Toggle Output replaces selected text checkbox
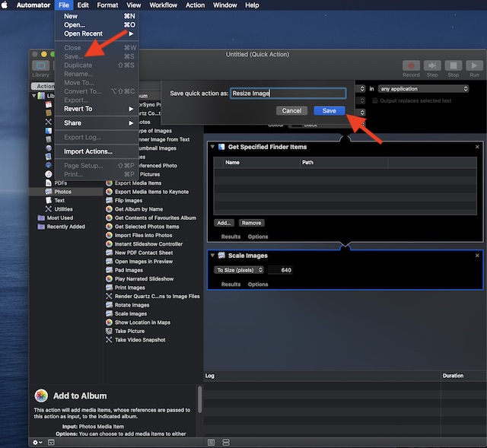487x448 pixels. [x=375, y=100]
